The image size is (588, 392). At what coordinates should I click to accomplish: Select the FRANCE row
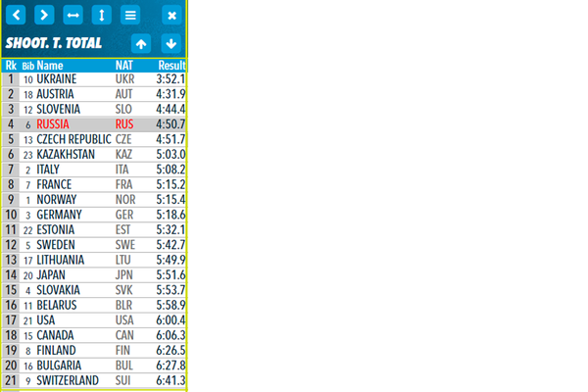click(x=94, y=184)
